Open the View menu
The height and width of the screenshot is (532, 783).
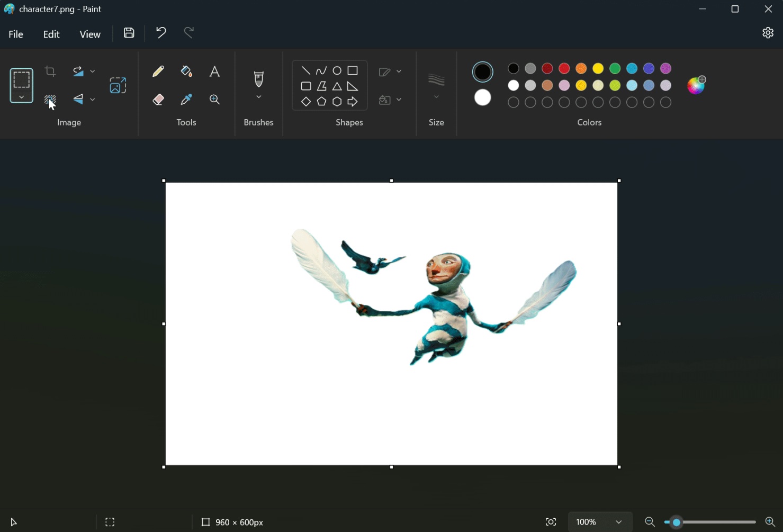click(x=89, y=33)
